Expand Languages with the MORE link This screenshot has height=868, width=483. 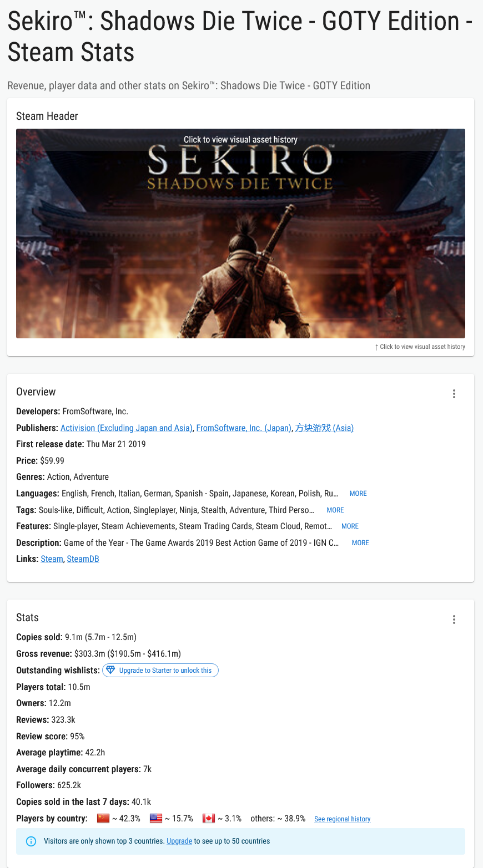tap(358, 494)
